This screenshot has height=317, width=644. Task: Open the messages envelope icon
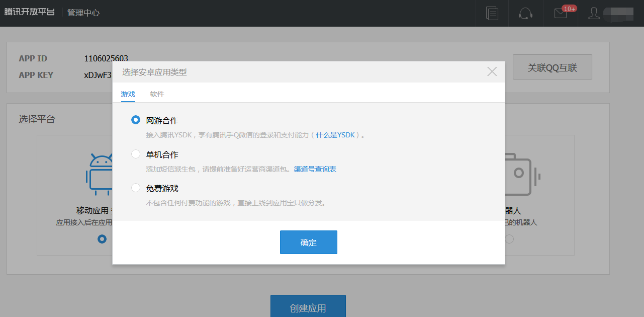click(x=561, y=13)
